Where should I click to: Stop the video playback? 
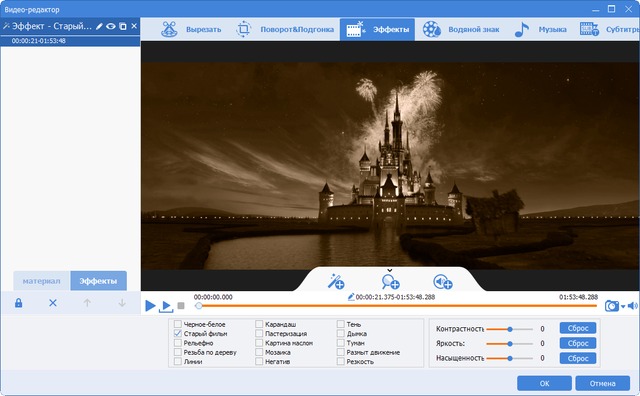coord(181,305)
